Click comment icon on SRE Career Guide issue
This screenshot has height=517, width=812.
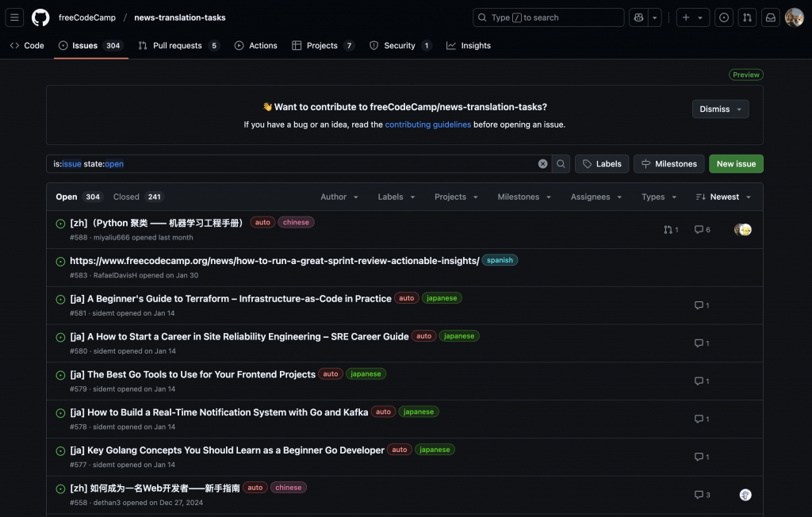(702, 343)
